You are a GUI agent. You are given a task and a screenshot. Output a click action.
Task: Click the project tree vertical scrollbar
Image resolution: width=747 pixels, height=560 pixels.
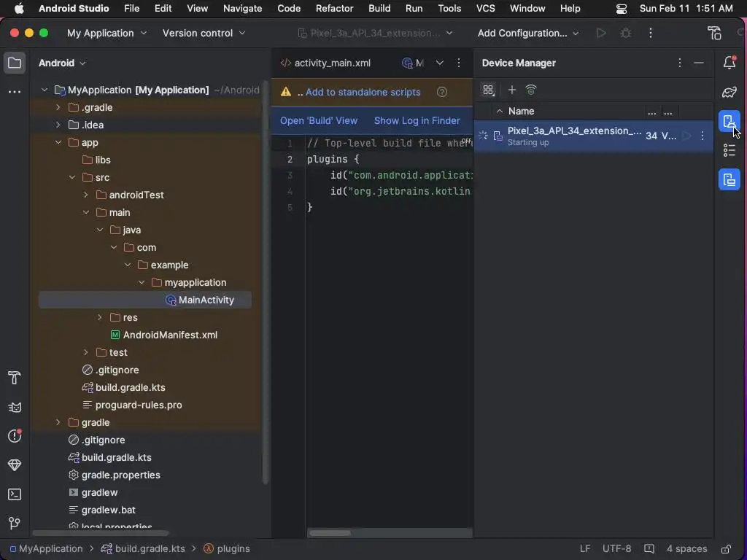click(x=266, y=283)
